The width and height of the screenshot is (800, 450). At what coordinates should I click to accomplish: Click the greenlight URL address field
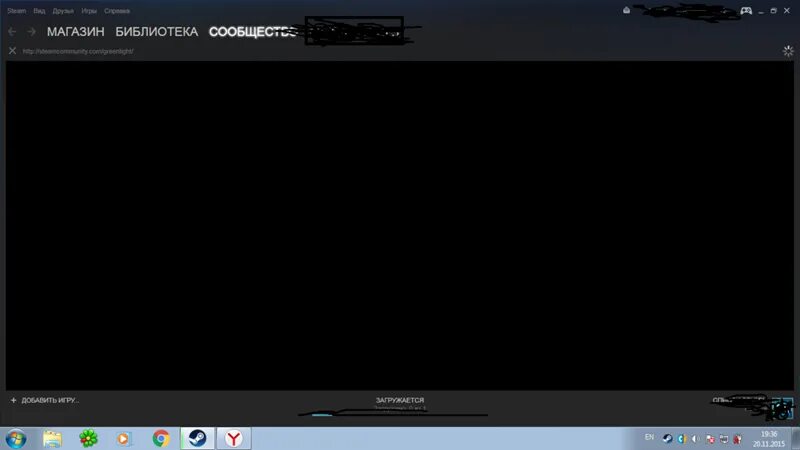(78, 51)
